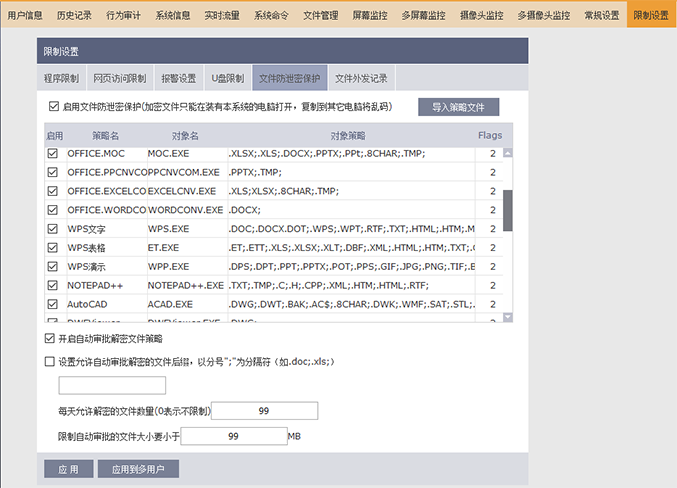
Task: Click the .DOCX; policy cell
Action: point(351,210)
